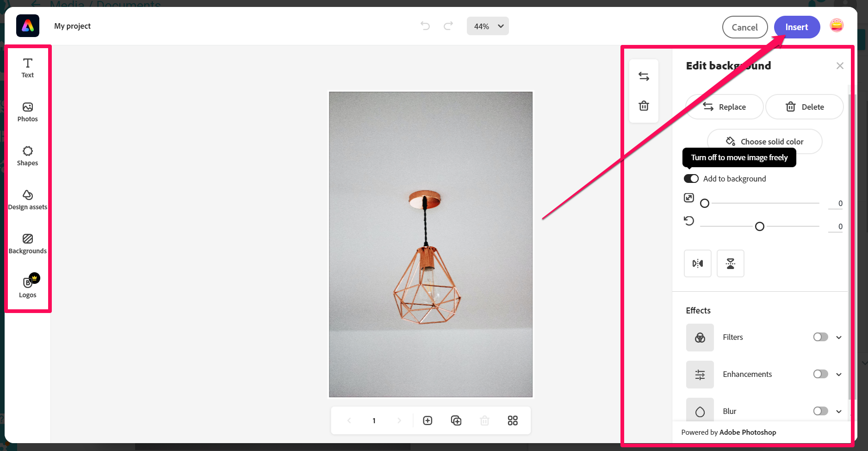Viewport: 868px width, 451px height.
Task: Click the flip vertical icon
Action: click(x=730, y=263)
